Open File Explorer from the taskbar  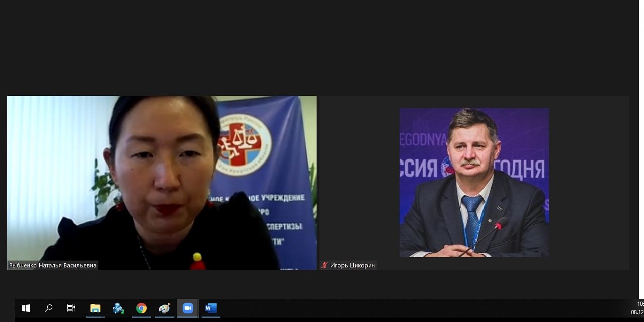[95, 308]
